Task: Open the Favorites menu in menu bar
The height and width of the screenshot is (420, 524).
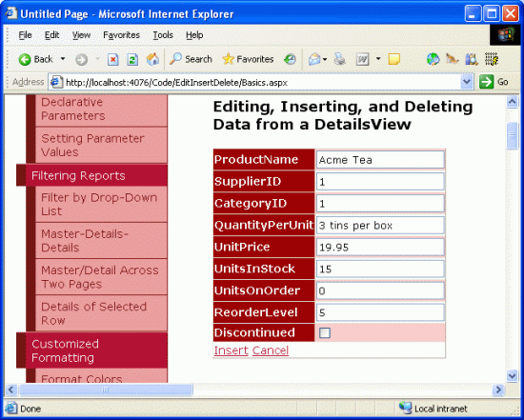Action: [121, 35]
